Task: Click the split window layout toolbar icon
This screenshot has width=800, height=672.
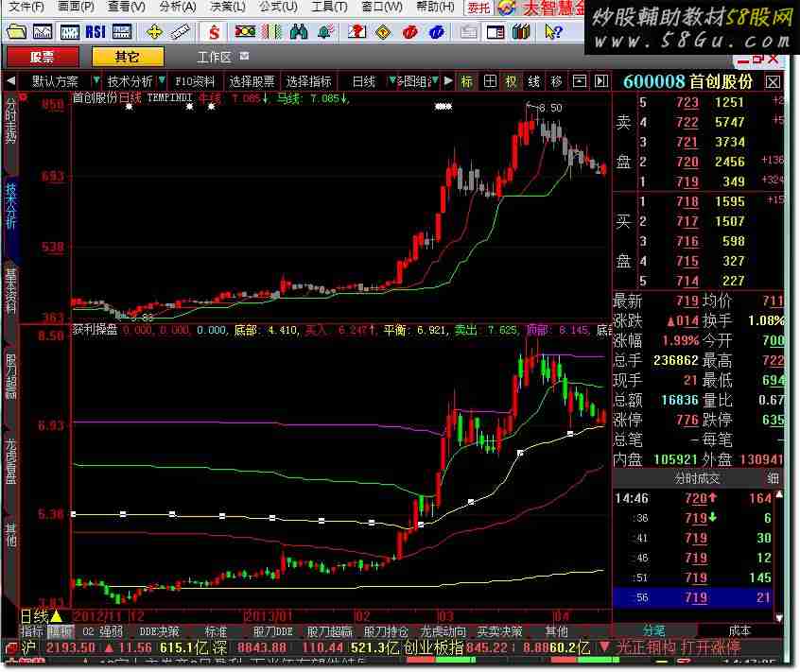Action: pos(495,33)
